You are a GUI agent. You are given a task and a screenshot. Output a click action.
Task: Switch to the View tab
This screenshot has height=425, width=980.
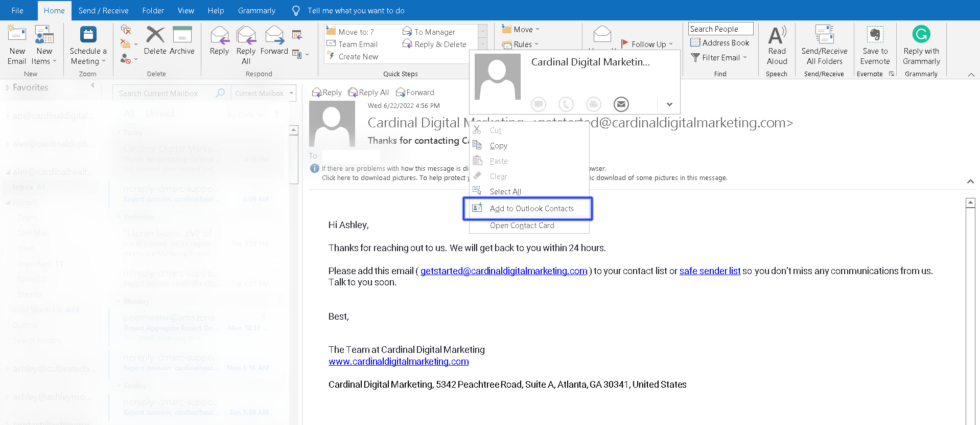(185, 10)
